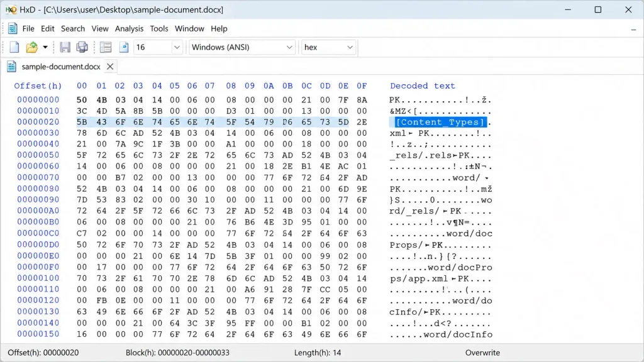Click the Block(h) range in status bar
Image resolution: width=644 pixels, height=362 pixels.
coord(177,353)
